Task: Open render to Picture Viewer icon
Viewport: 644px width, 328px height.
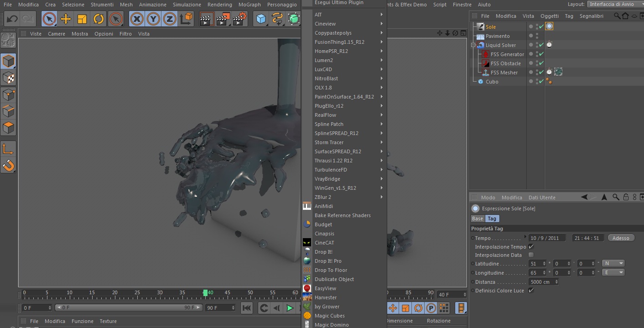Action: pos(223,19)
